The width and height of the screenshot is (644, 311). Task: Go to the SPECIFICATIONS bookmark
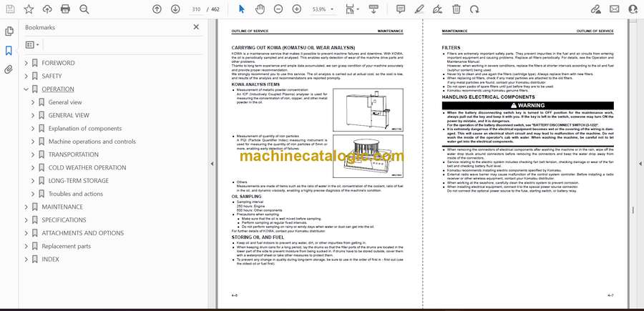point(64,220)
